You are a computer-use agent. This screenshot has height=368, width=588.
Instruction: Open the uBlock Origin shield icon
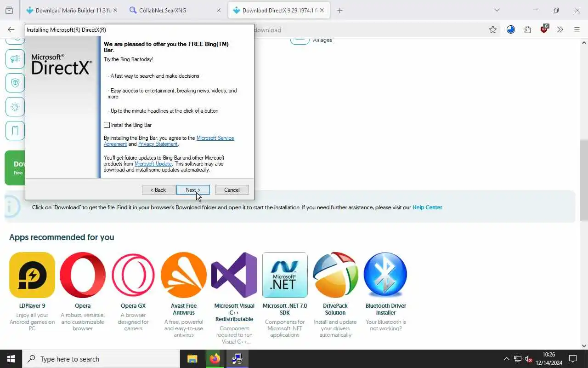[544, 29]
